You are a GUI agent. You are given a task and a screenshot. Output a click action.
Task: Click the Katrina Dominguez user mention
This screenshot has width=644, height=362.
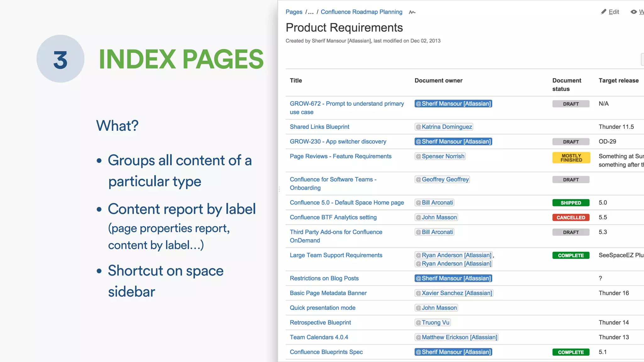pyautogui.click(x=444, y=127)
